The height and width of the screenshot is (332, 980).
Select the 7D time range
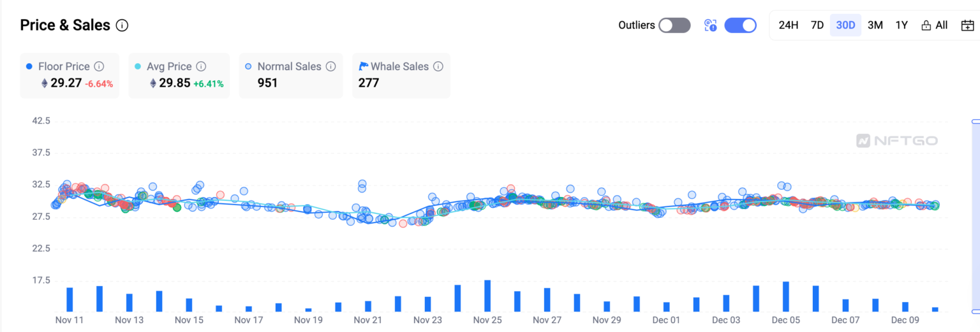[x=817, y=25]
